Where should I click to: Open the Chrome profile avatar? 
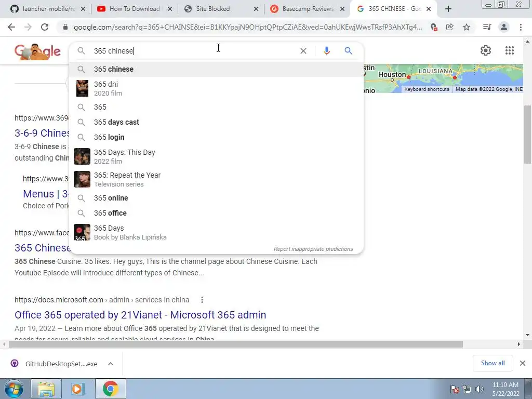[504, 27]
